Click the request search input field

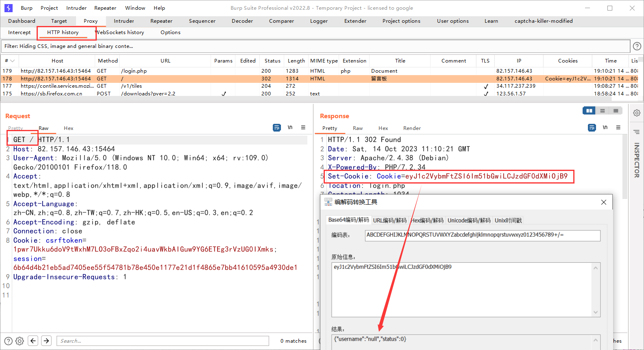163,341
